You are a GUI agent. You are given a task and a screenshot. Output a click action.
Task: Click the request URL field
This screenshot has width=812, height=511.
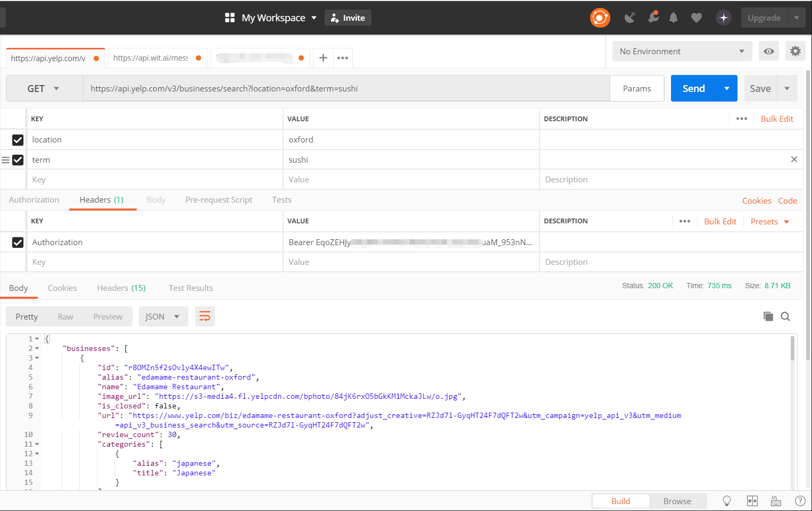coord(346,88)
